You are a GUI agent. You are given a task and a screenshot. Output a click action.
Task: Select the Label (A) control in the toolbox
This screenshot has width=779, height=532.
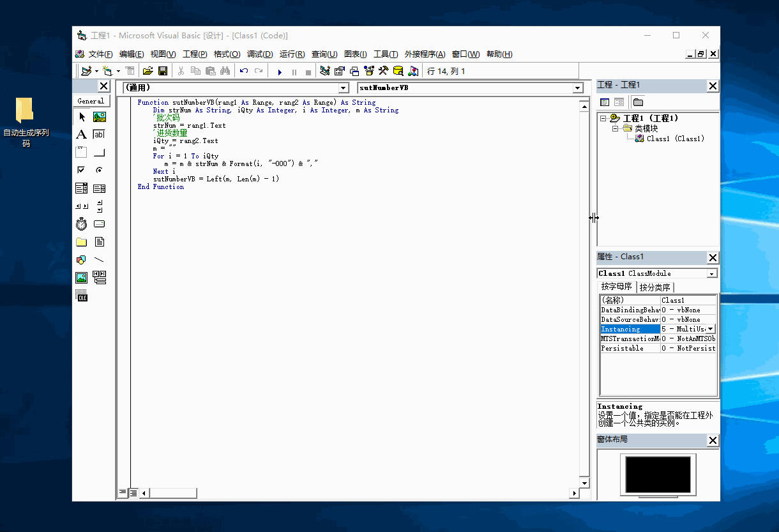coord(82,134)
